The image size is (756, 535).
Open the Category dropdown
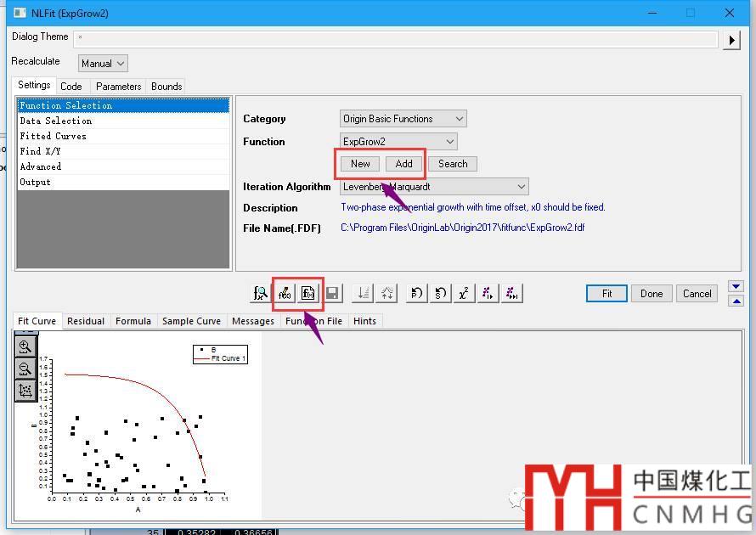[x=403, y=119]
